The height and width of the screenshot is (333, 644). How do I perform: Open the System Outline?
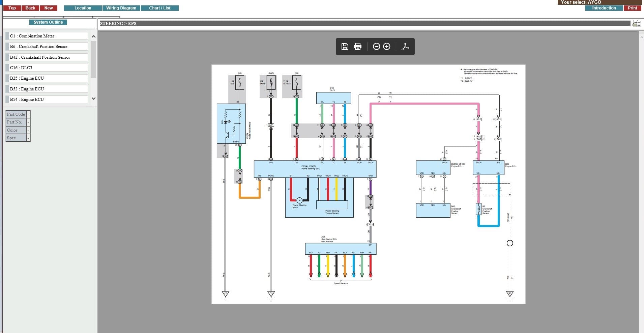tap(48, 22)
